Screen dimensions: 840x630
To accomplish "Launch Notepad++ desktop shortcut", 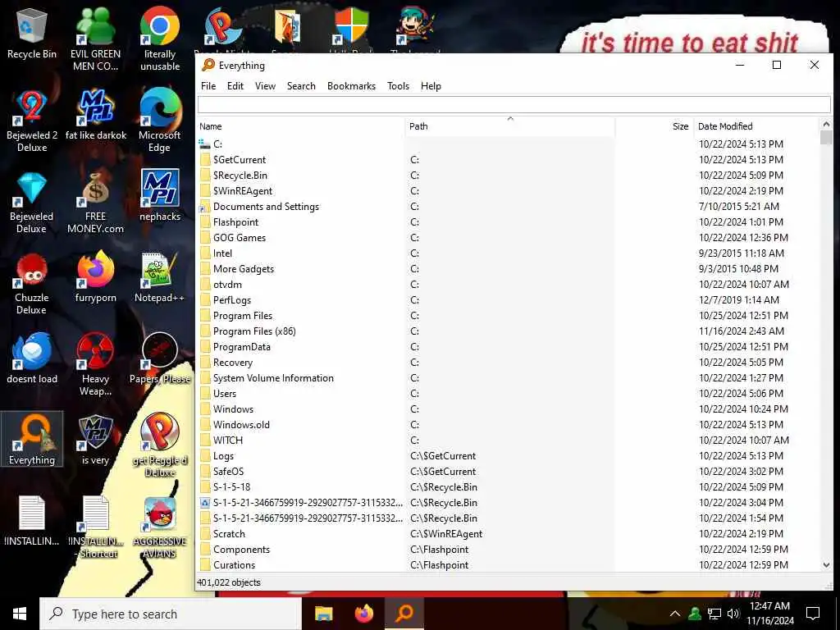I will tap(160, 277).
